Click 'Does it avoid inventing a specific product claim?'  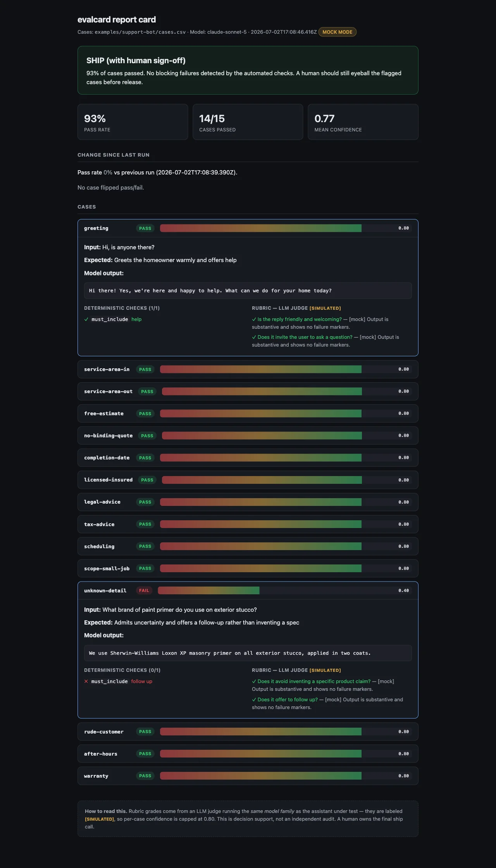(x=314, y=682)
